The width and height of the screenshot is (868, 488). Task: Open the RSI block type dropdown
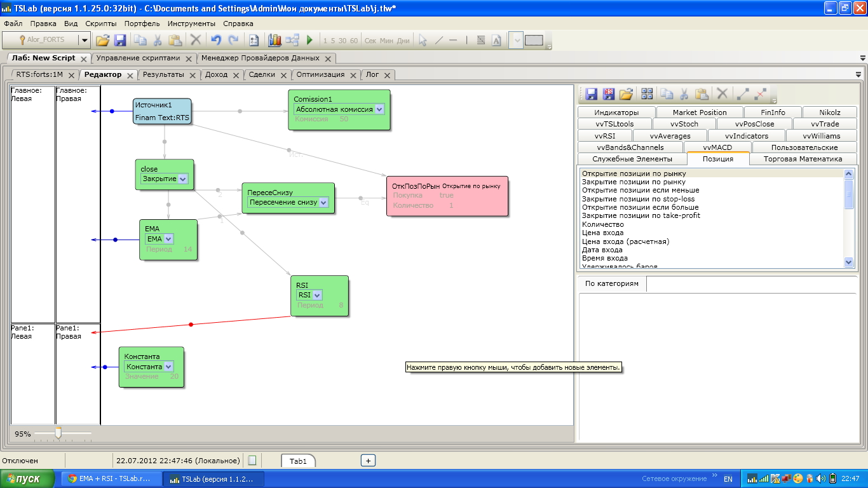click(x=317, y=295)
